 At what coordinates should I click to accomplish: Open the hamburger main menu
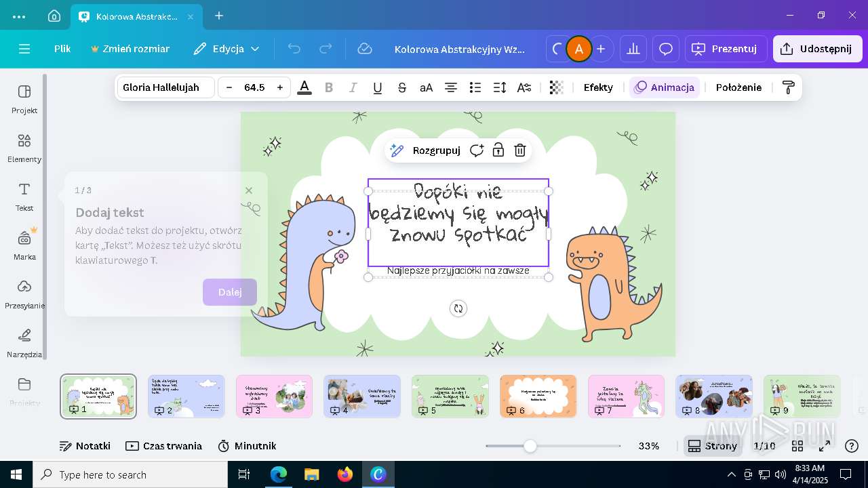(24, 49)
